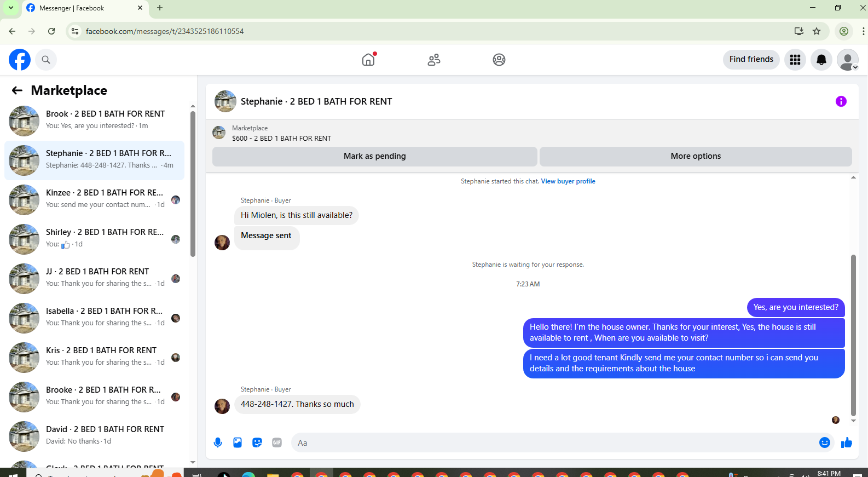Click the address bar URL

pos(165,31)
